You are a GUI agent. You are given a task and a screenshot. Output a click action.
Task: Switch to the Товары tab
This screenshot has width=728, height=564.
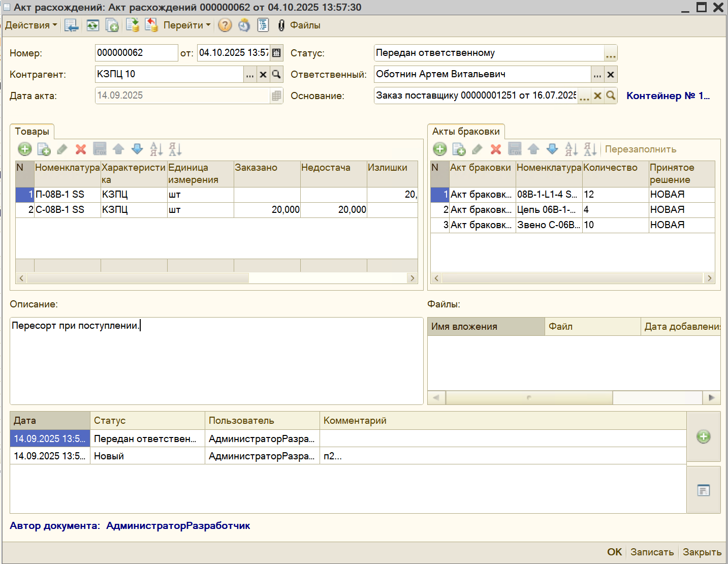(32, 132)
